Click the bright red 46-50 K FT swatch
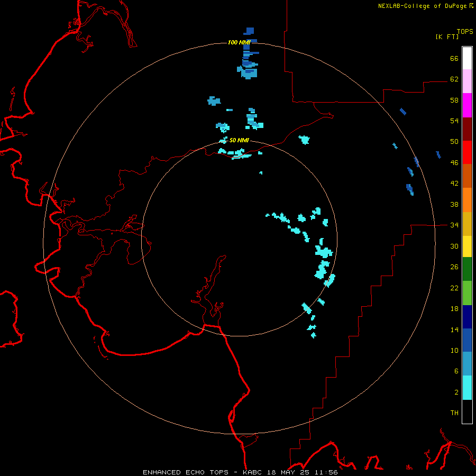The height and width of the screenshot is (476, 476). [x=467, y=152]
